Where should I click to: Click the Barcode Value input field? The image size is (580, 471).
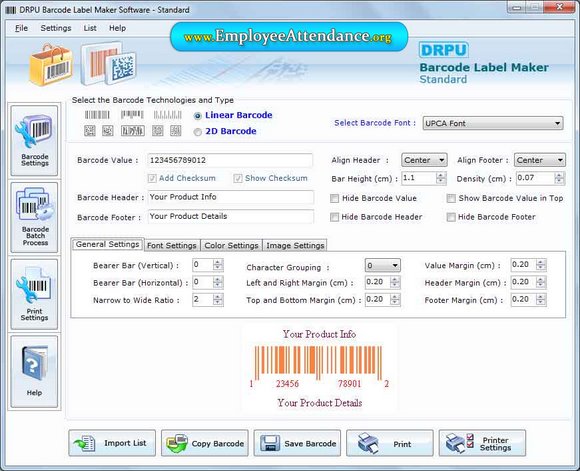(230, 160)
